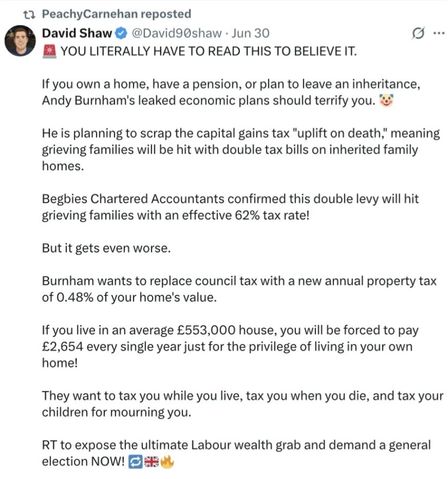This screenshot has height=479, width=448.
Task: Open the @David90shaw handle
Action: pyautogui.click(x=176, y=33)
